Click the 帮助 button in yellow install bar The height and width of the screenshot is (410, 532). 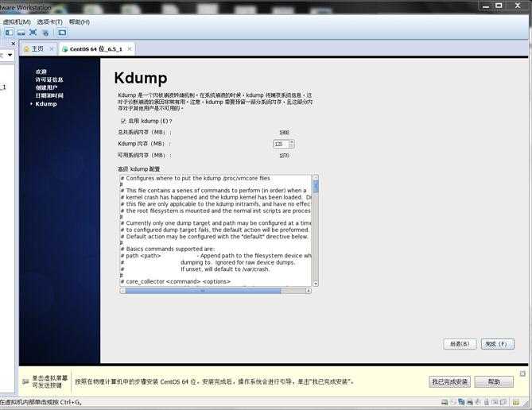[x=494, y=382]
